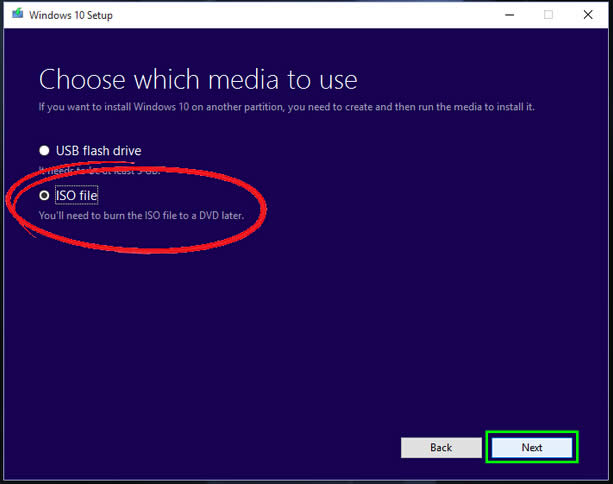
Task: Click the 'USB flash drive' option label
Action: click(98, 151)
